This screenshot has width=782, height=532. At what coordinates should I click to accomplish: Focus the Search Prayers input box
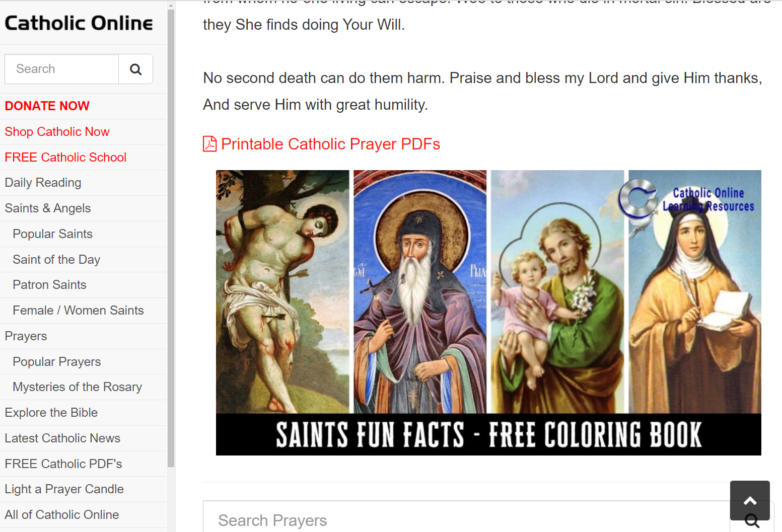point(453,520)
